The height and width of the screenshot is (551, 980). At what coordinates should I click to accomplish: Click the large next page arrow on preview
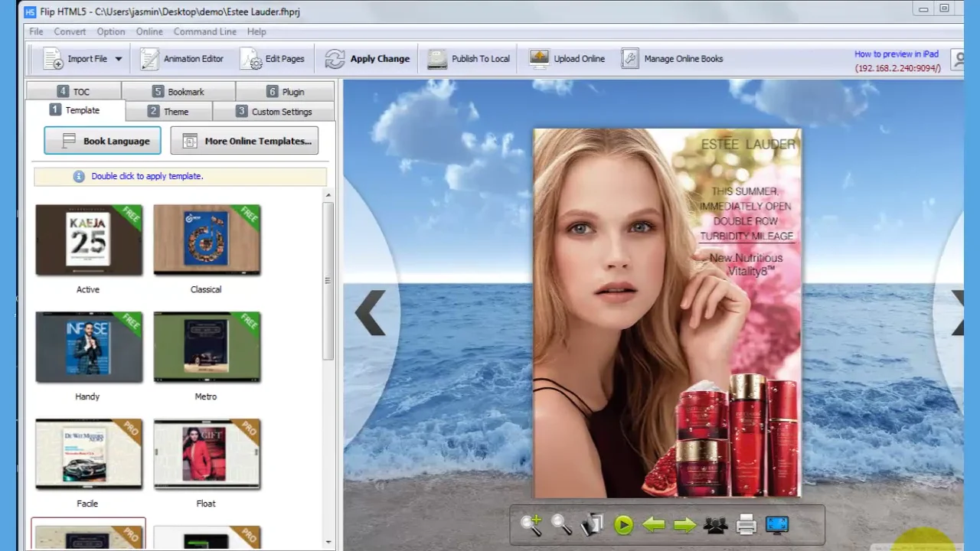point(957,312)
